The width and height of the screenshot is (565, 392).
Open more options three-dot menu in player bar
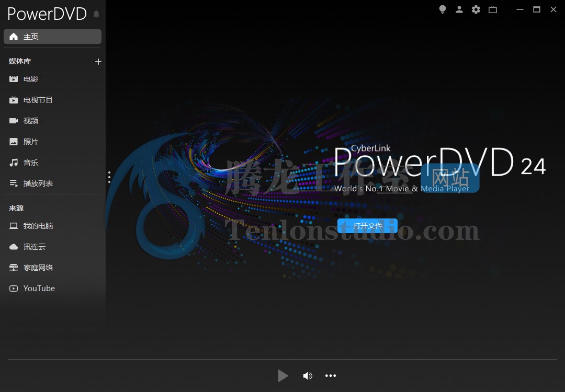coord(331,375)
